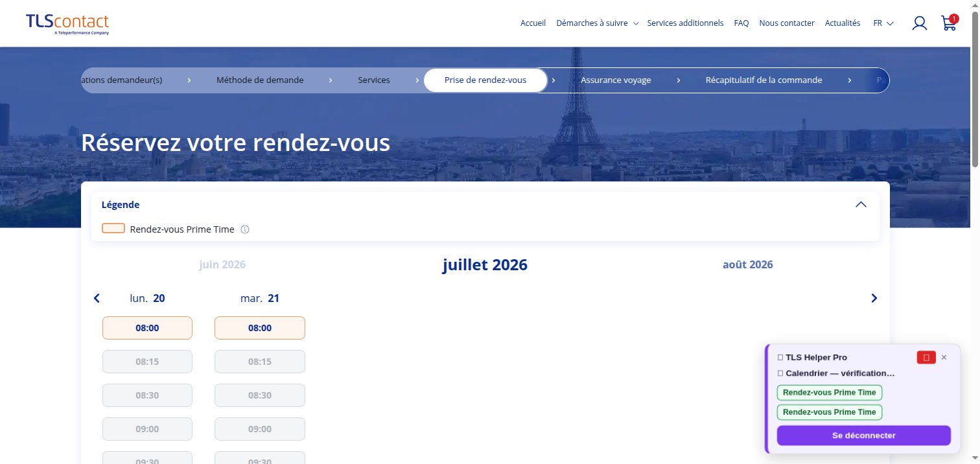Switch to août 2026 month

748,264
